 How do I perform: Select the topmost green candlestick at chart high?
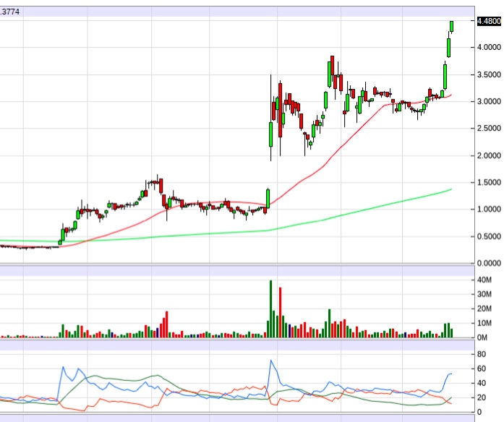[x=452, y=26]
